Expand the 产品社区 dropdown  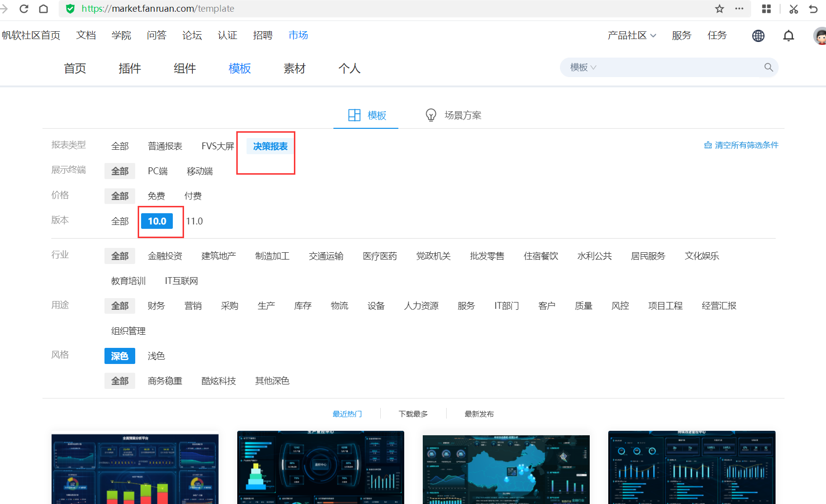[x=632, y=36]
